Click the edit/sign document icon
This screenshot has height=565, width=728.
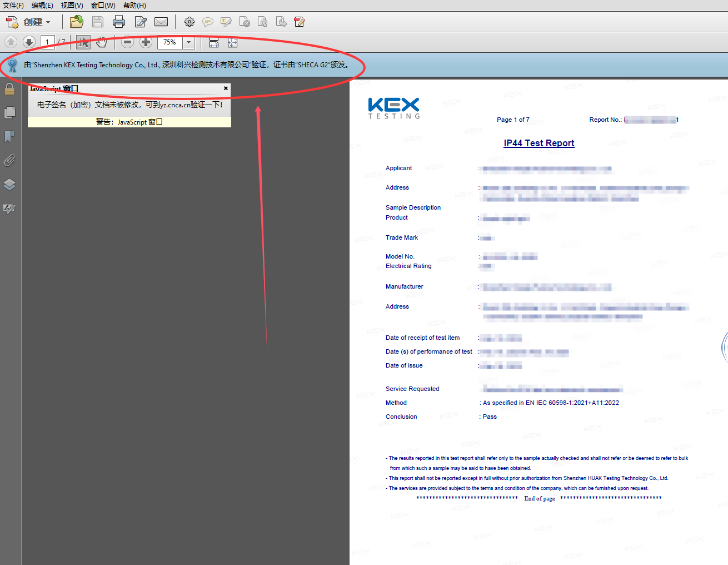(x=141, y=22)
